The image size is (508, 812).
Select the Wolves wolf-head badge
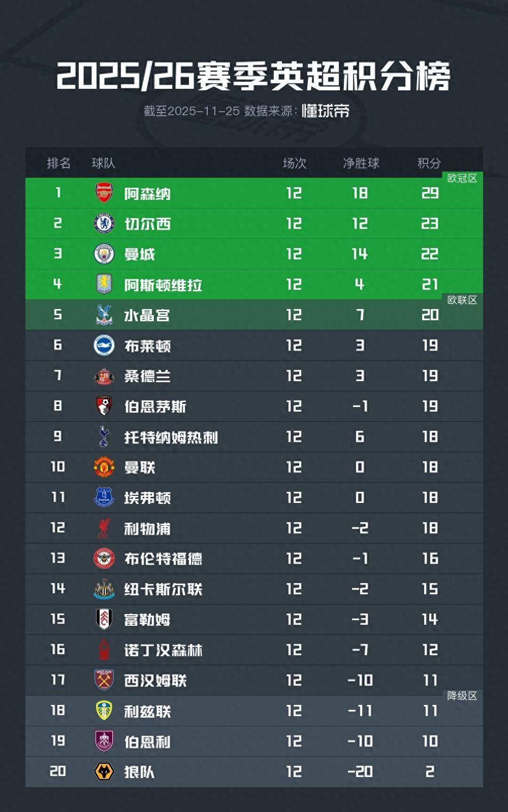[104, 771]
